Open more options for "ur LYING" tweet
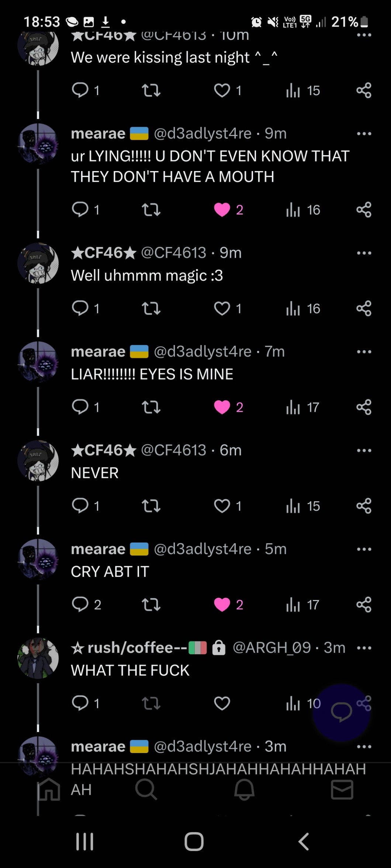Image resolution: width=391 pixels, height=868 pixels. (x=364, y=133)
